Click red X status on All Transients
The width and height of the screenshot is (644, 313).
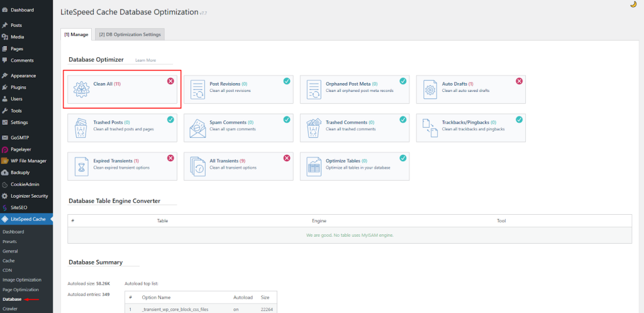[x=287, y=158]
